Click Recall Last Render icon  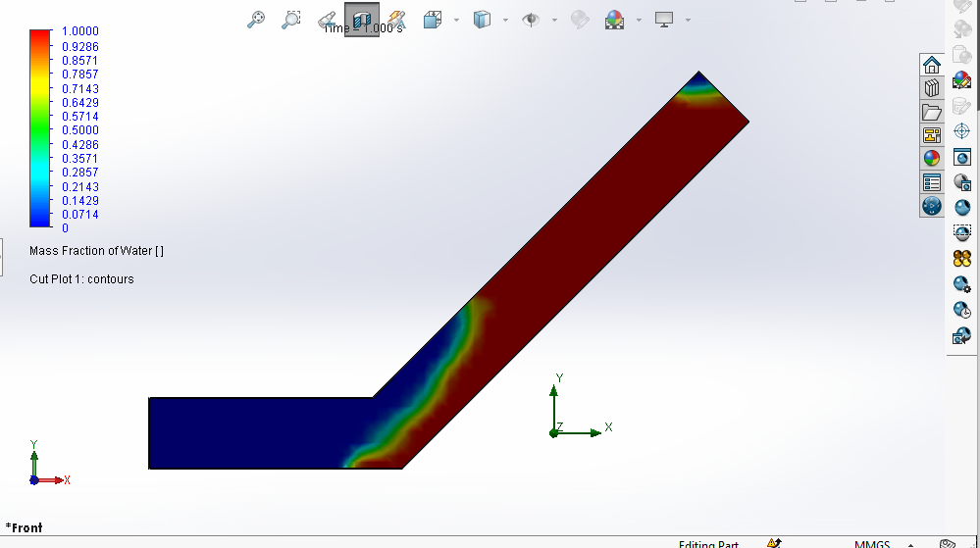pyautogui.click(x=962, y=336)
